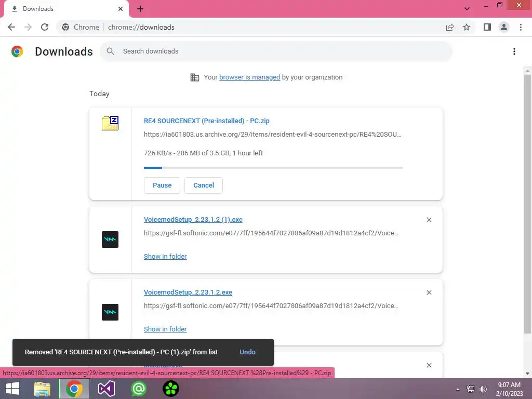Open the Chrome profile avatar menu
This screenshot has width=532, height=399.
pyautogui.click(x=504, y=27)
